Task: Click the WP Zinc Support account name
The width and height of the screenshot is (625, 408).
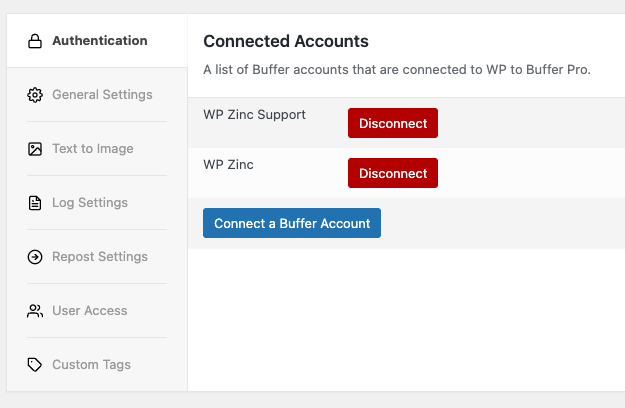Action: pos(254,115)
